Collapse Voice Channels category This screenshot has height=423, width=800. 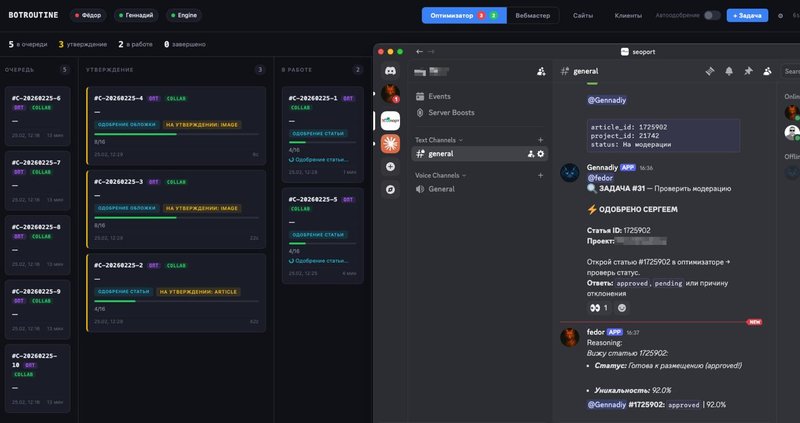tap(440, 175)
